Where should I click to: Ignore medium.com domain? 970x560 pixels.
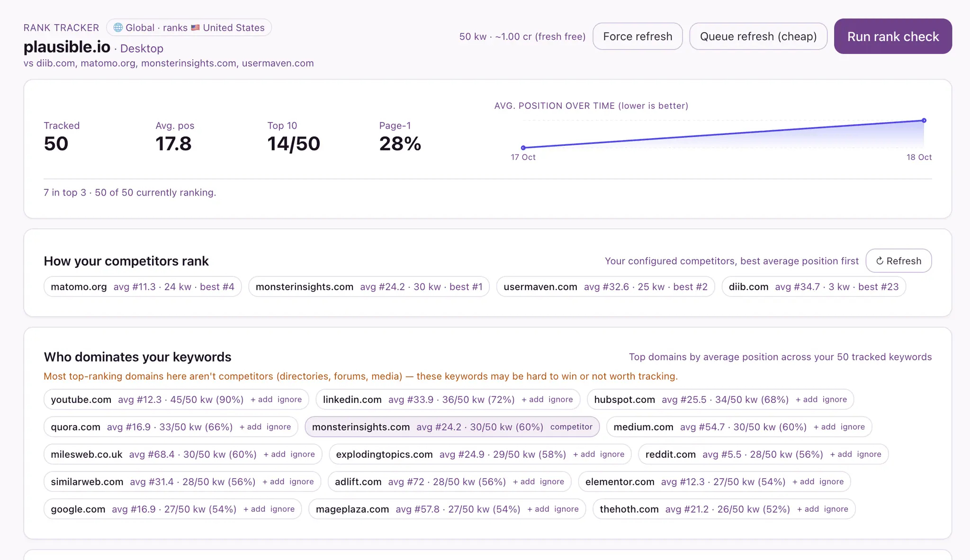click(x=853, y=427)
